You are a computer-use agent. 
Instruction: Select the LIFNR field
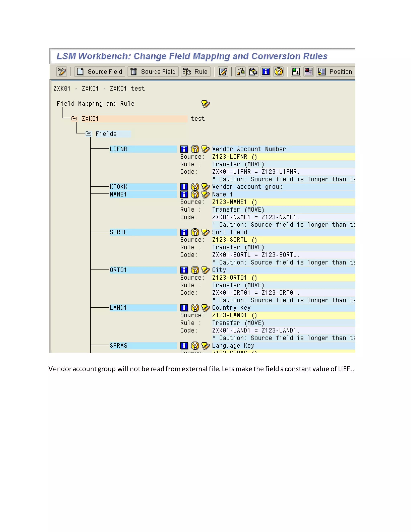point(143,149)
